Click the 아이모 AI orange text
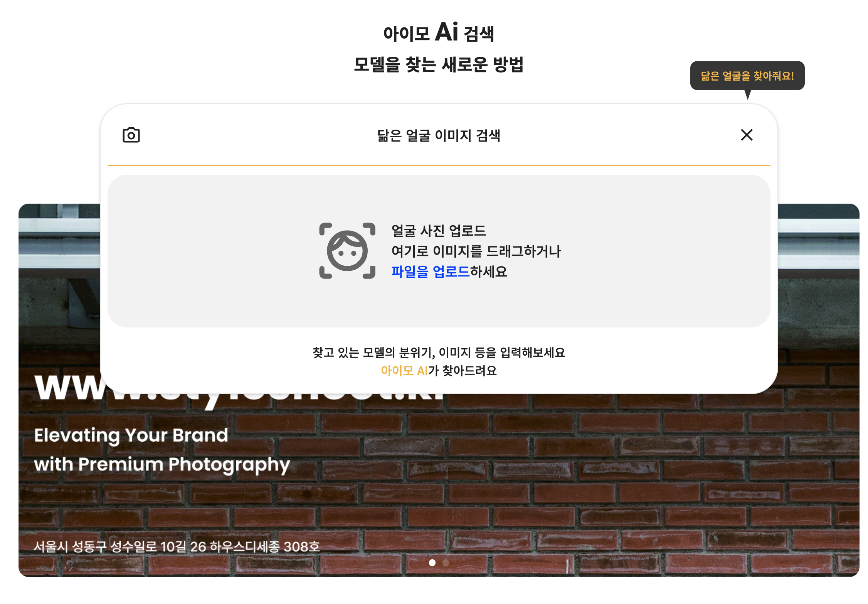This screenshot has width=868, height=604. [x=404, y=371]
